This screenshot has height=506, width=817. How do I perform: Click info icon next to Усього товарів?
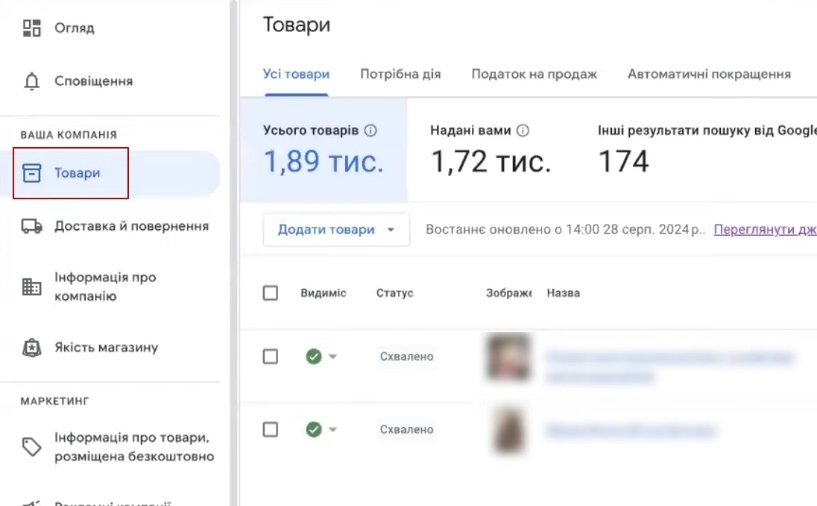(371, 130)
